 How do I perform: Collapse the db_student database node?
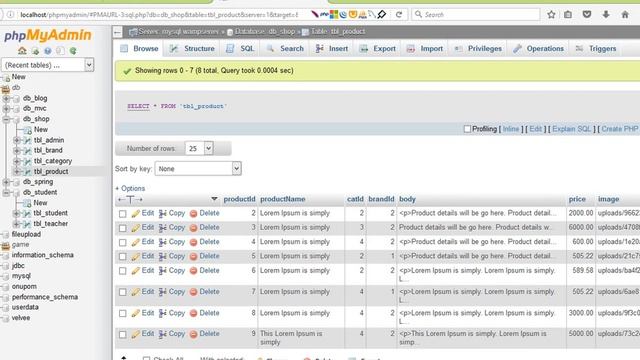pyautogui.click(x=6, y=193)
